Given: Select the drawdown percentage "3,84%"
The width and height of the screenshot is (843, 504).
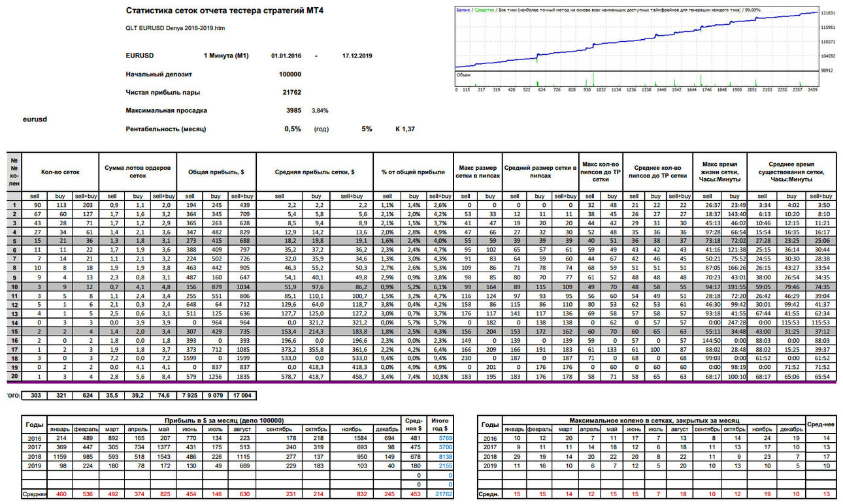Looking at the screenshot, I should 320,111.
